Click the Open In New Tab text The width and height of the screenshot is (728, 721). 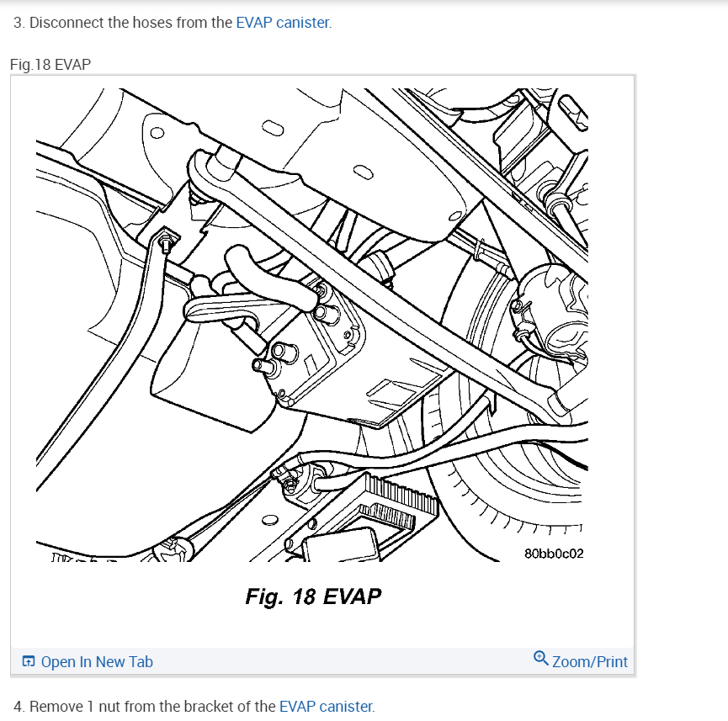click(97, 661)
